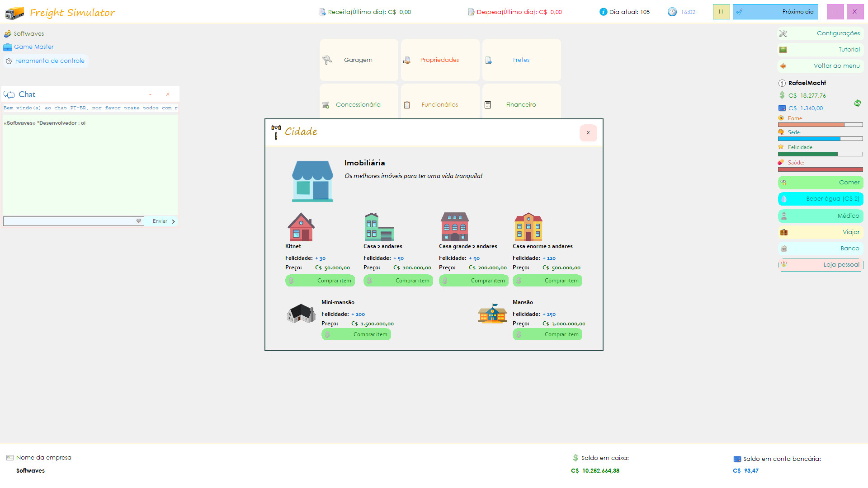The width and height of the screenshot is (868, 488).
Task: Click the Casa enorme 2 andares icon
Action: point(528,227)
